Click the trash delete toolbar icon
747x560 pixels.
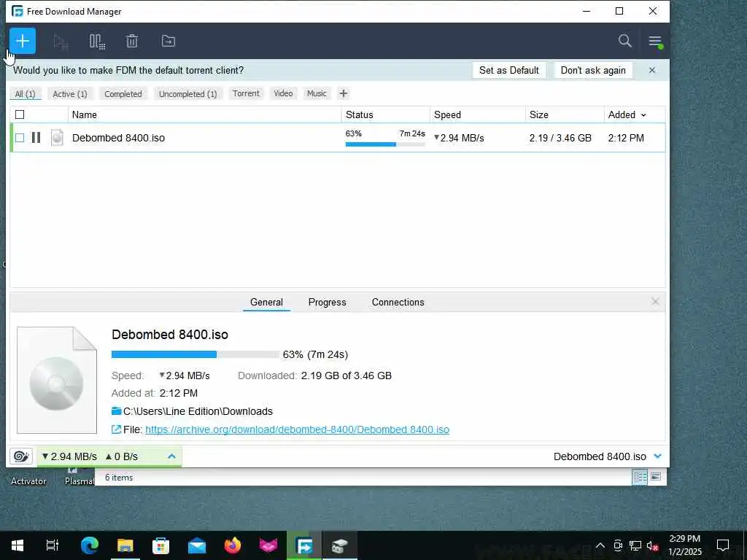[132, 42]
